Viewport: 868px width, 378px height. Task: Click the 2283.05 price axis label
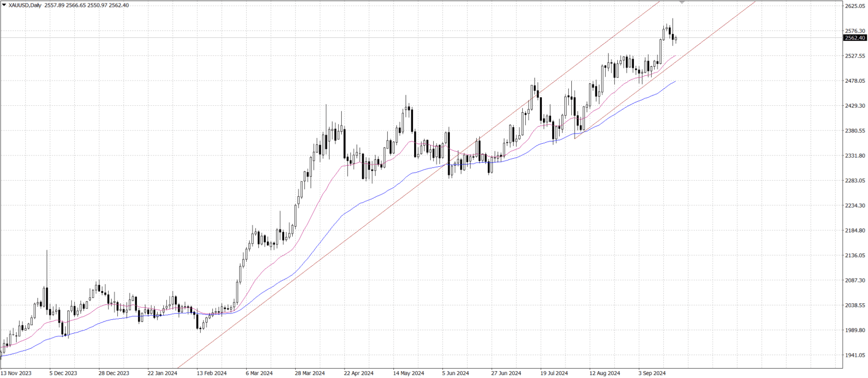pos(855,181)
